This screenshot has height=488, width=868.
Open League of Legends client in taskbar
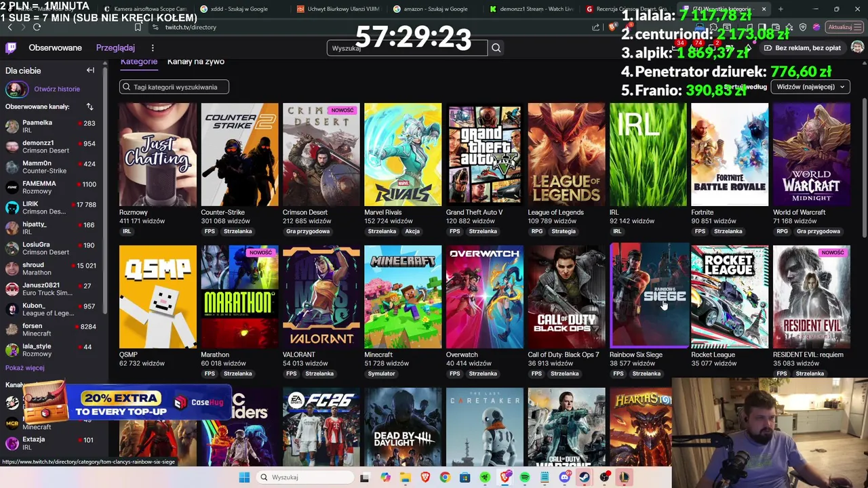[624, 477]
